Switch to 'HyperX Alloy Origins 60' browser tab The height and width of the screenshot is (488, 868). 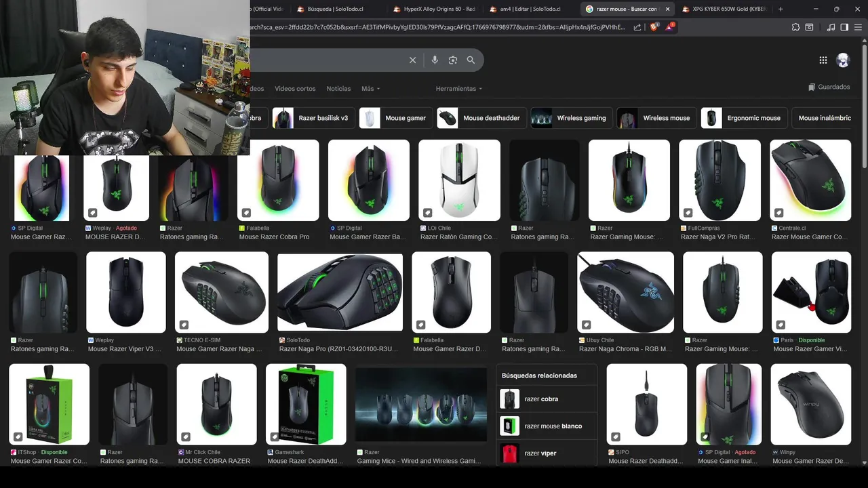click(x=435, y=9)
